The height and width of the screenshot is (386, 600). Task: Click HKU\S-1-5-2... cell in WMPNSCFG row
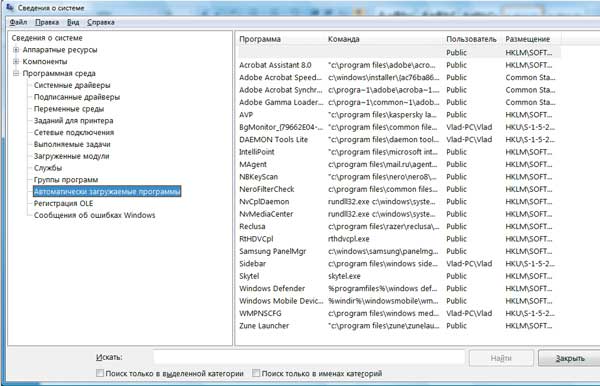tap(530, 313)
